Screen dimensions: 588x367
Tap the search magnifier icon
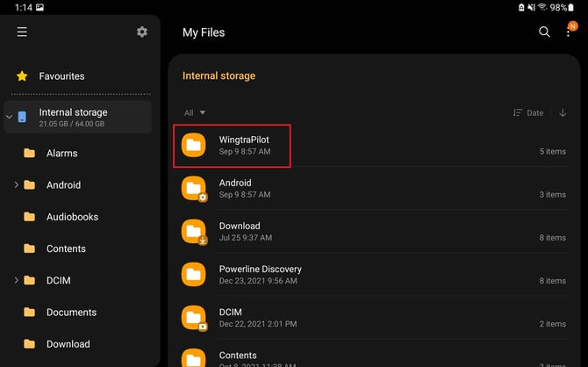pos(544,32)
